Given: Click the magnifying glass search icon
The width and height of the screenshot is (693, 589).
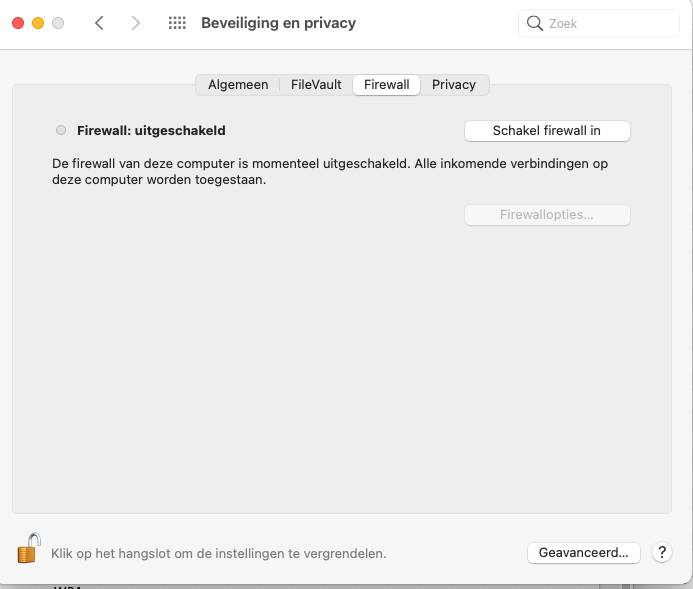Looking at the screenshot, I should pyautogui.click(x=535, y=23).
